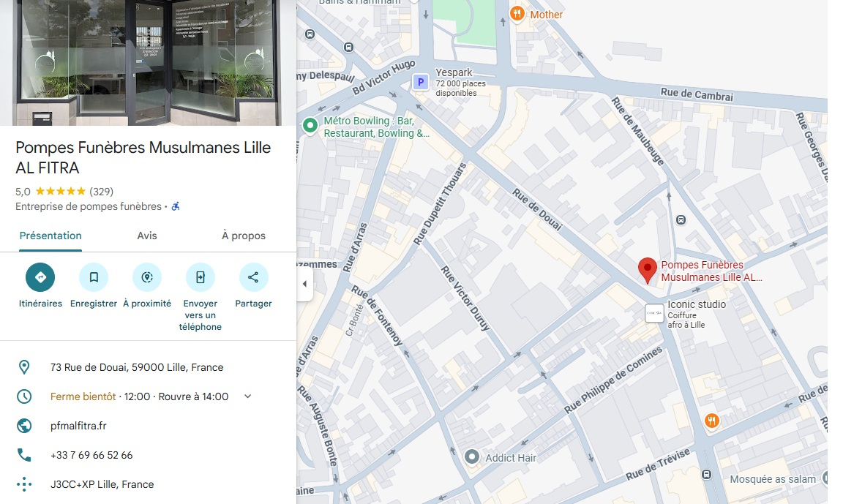This screenshot has width=843, height=504.
Task: Send place to phone icon
Action: 200,277
